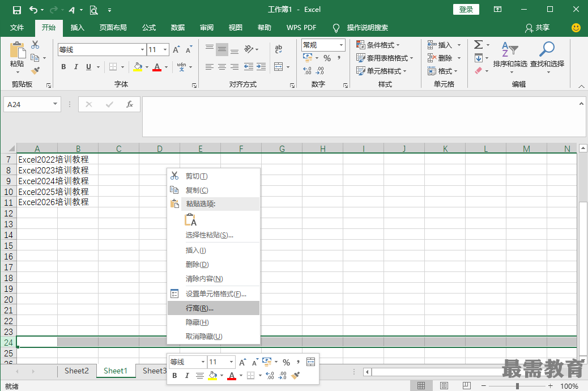This screenshot has height=391, width=588.
Task: Click the insert function fx icon
Action: (129, 104)
